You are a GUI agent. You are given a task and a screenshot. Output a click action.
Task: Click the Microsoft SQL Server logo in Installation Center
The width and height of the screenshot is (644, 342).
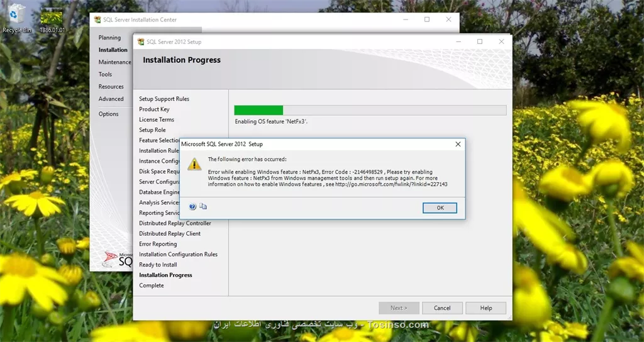click(x=118, y=260)
